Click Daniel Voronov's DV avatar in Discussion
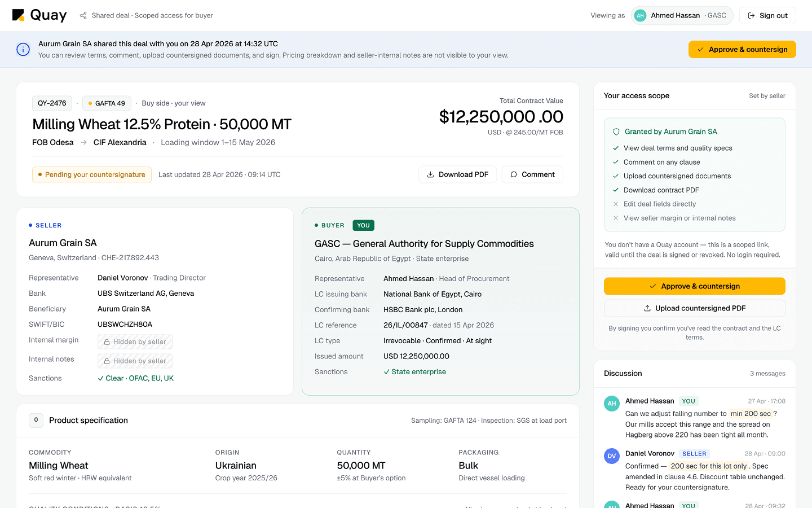Screen dimensions: 812x508 click(612, 456)
